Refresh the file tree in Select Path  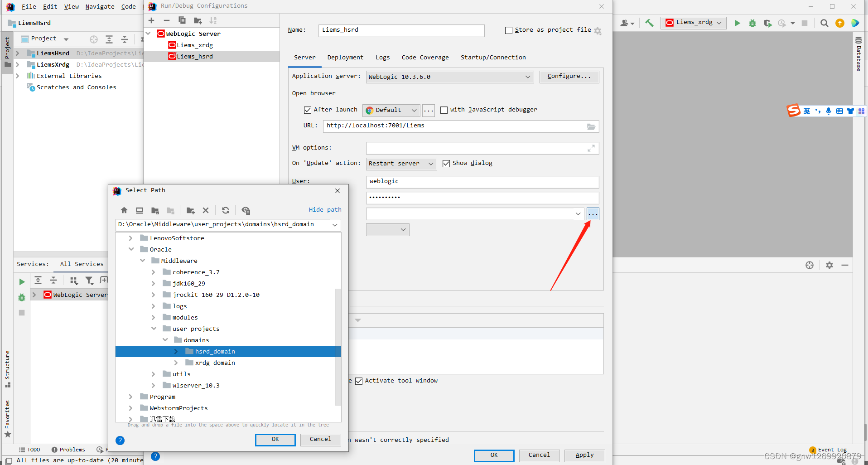tap(225, 210)
